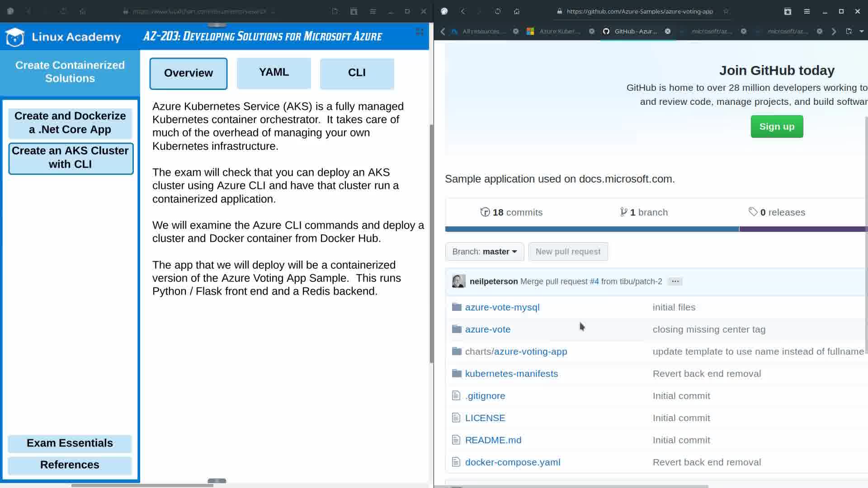Expand the commit message ellipsis
The width and height of the screenshot is (868, 488).
(x=675, y=281)
